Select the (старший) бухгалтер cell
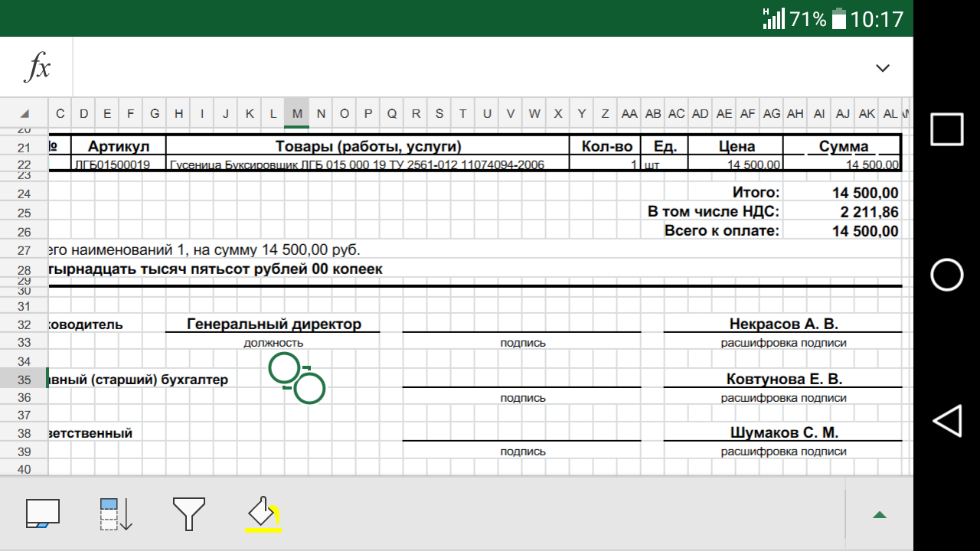Screen dimensions: 980x551 [x=138, y=379]
